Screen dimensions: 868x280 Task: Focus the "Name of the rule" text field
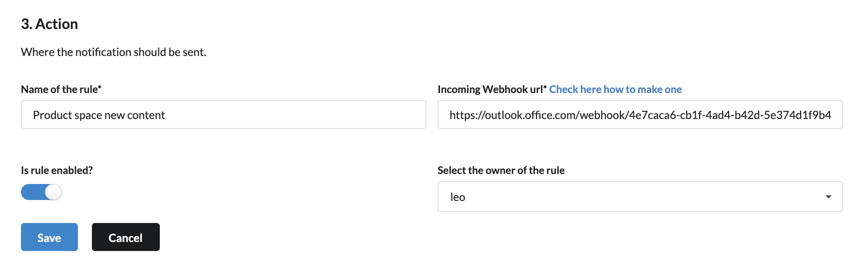point(223,115)
